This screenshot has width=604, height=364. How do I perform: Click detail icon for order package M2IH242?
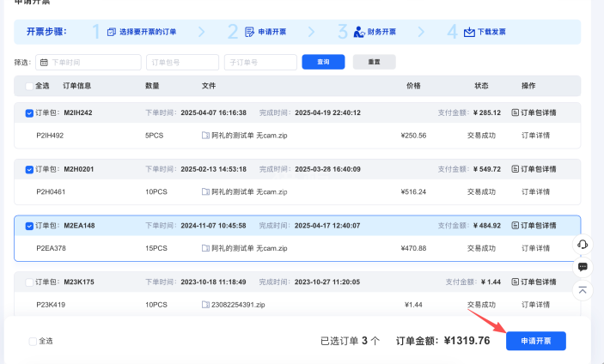pyautogui.click(x=515, y=112)
